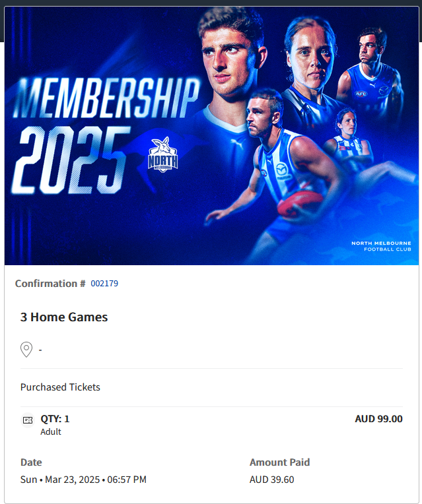The width and height of the screenshot is (422, 504).
Task: Select the QTY: 1 text
Action: 55,419
